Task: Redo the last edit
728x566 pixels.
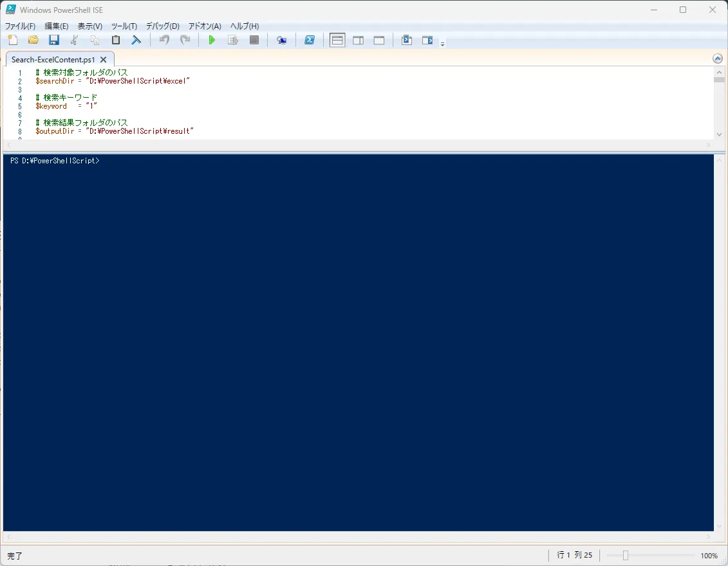Action: coord(185,40)
